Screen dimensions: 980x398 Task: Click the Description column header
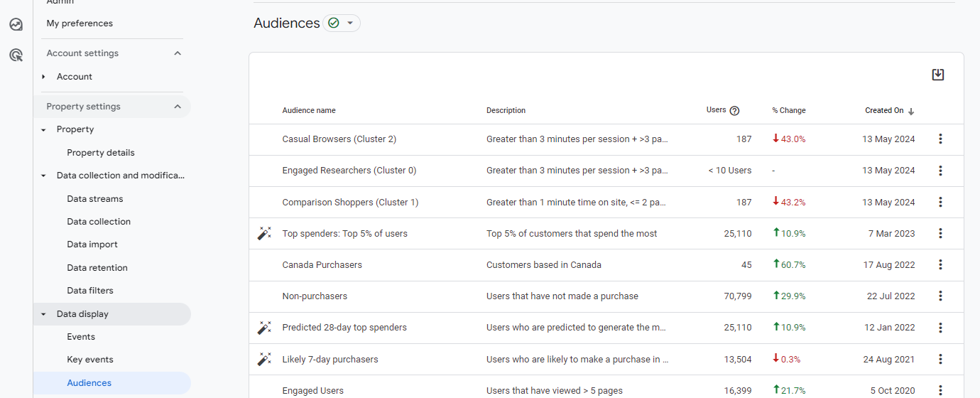(506, 111)
